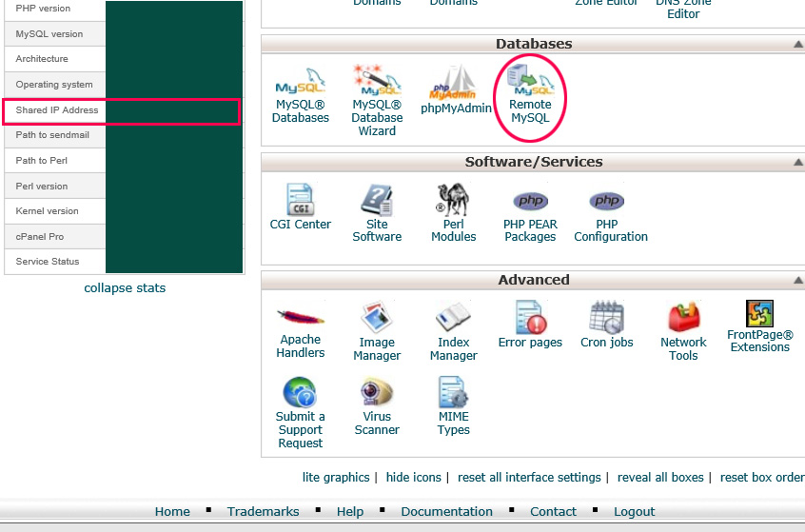Open MySQL Databases icon
Screen dimensions: 805x532
coord(301,81)
